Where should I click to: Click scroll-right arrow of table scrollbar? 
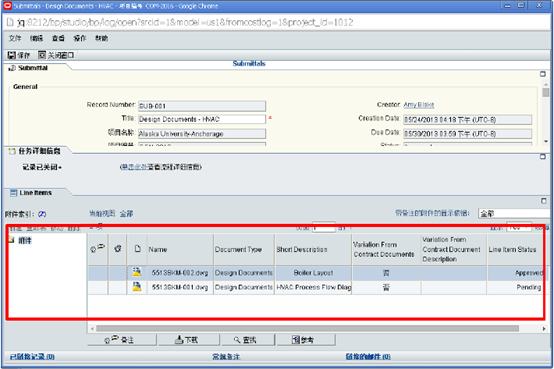[x=544, y=329]
